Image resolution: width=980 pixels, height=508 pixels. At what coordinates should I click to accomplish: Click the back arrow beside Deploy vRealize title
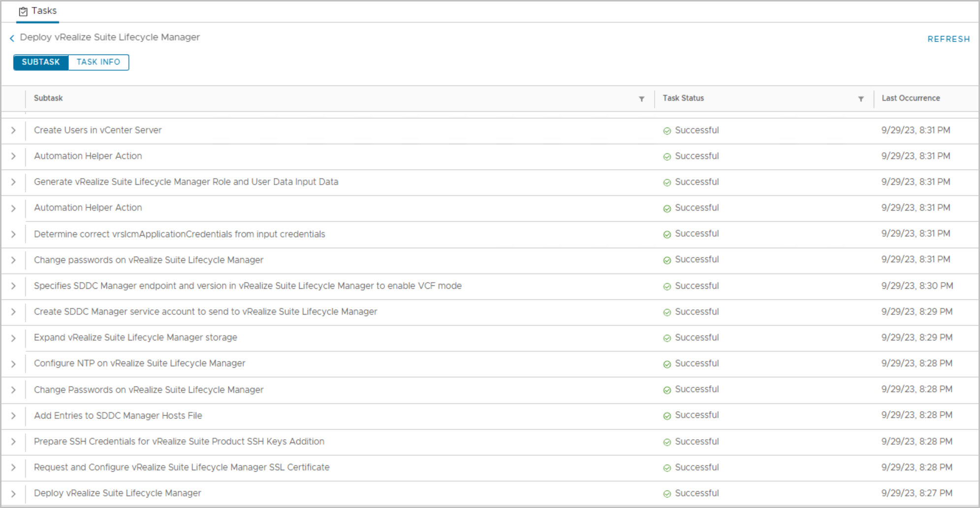point(12,38)
